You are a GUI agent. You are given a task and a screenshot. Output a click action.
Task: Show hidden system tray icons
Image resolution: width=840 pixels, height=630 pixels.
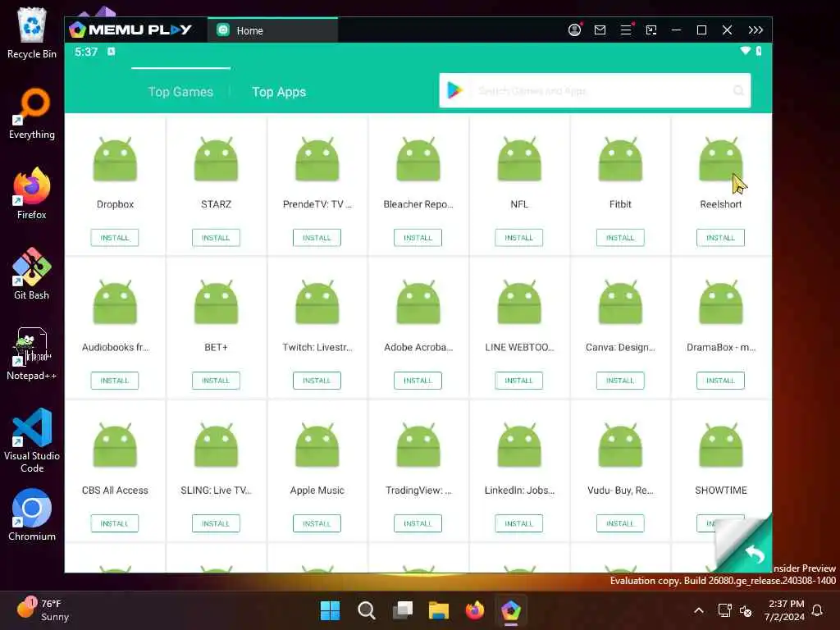[699, 610]
